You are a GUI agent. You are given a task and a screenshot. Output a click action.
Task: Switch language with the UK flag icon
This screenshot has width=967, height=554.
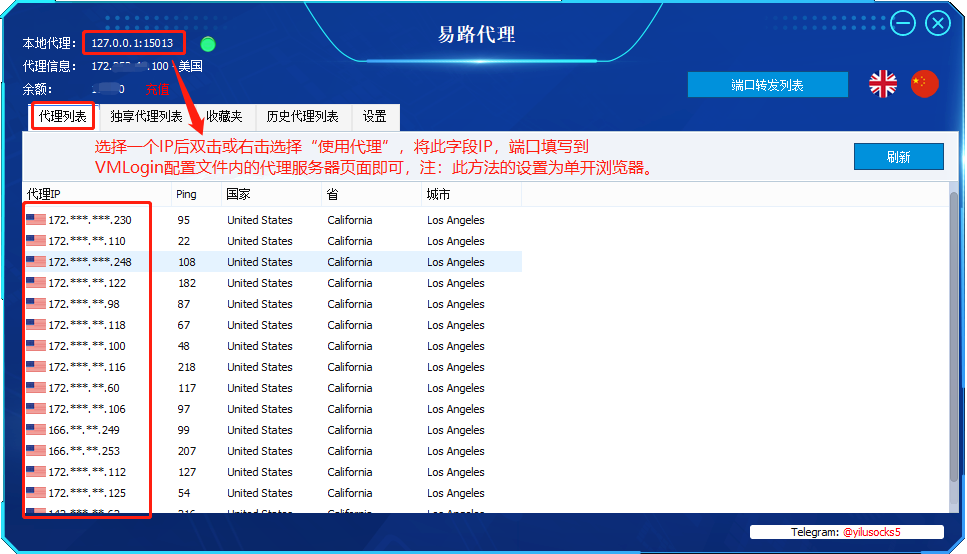pos(883,84)
